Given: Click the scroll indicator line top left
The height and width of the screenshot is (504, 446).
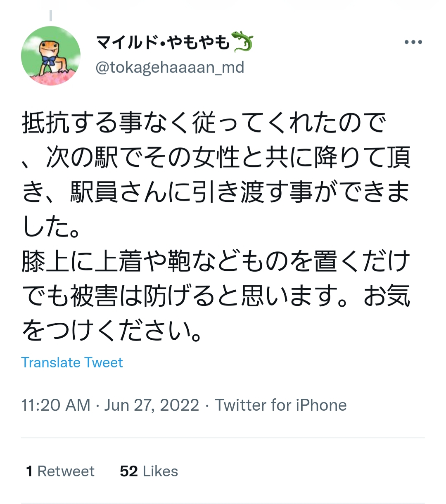Looking at the screenshot, I should tap(51, 16).
